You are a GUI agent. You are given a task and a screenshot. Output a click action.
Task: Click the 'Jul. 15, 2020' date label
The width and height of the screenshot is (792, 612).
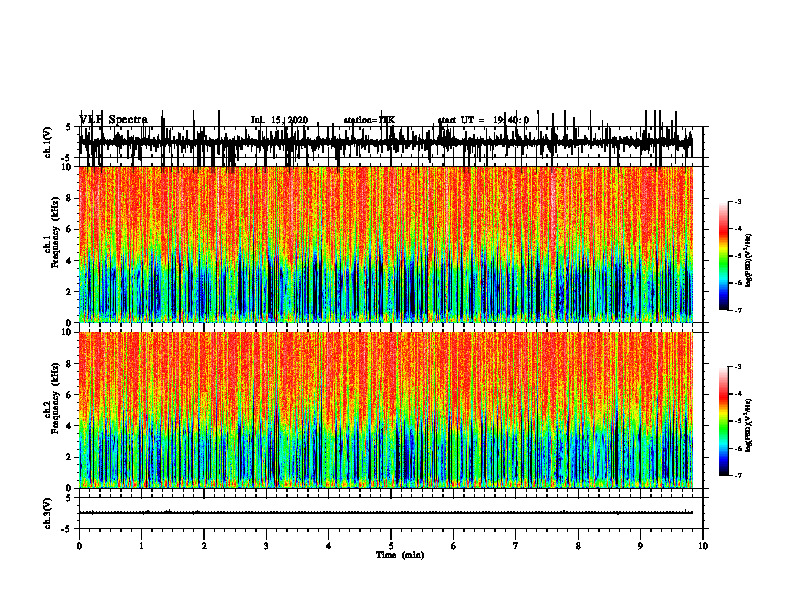point(279,120)
